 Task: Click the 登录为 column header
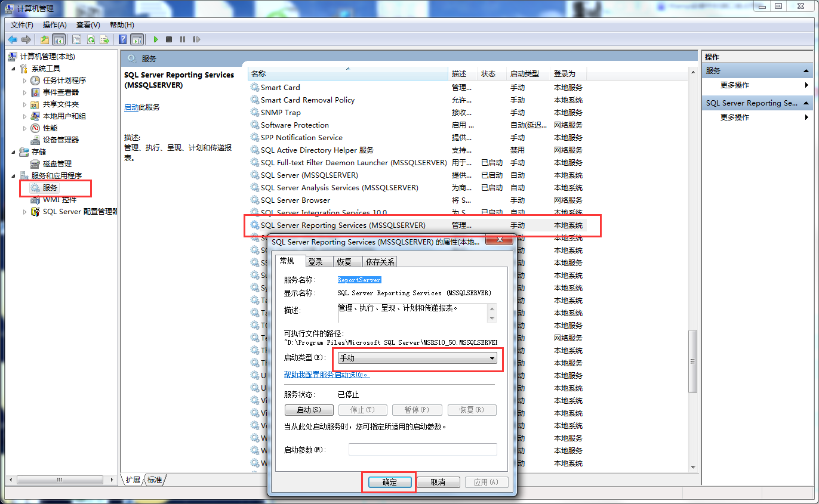click(x=569, y=74)
